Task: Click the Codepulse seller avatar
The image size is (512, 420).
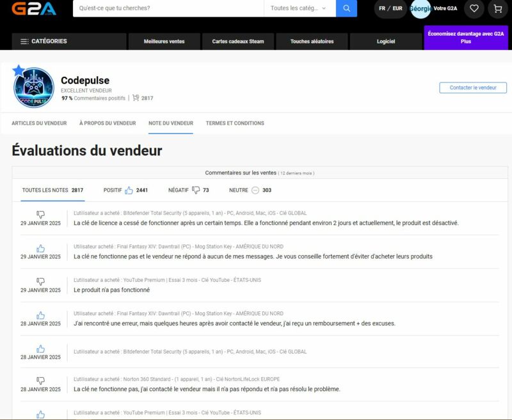Action: (x=34, y=88)
